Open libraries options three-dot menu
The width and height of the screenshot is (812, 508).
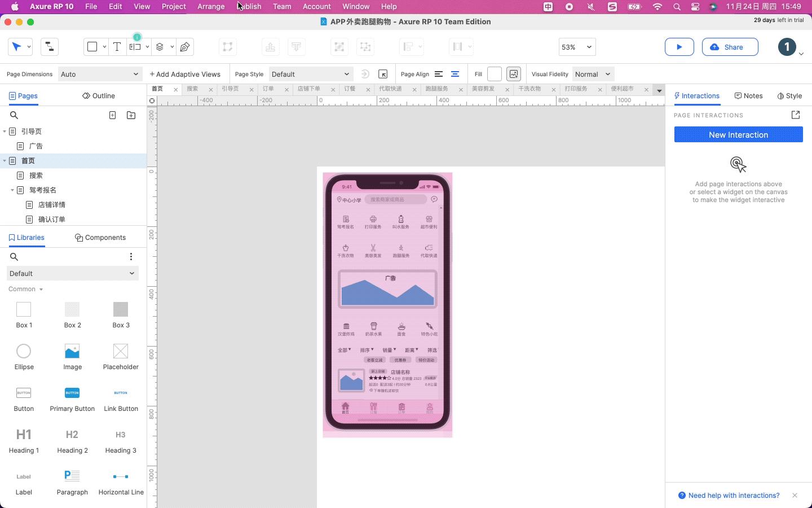pyautogui.click(x=131, y=257)
